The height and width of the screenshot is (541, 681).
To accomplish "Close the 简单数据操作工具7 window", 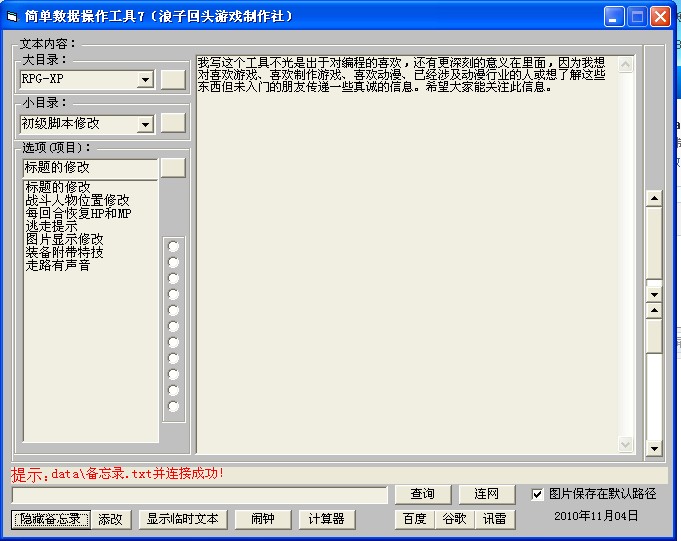I will [x=660, y=17].
